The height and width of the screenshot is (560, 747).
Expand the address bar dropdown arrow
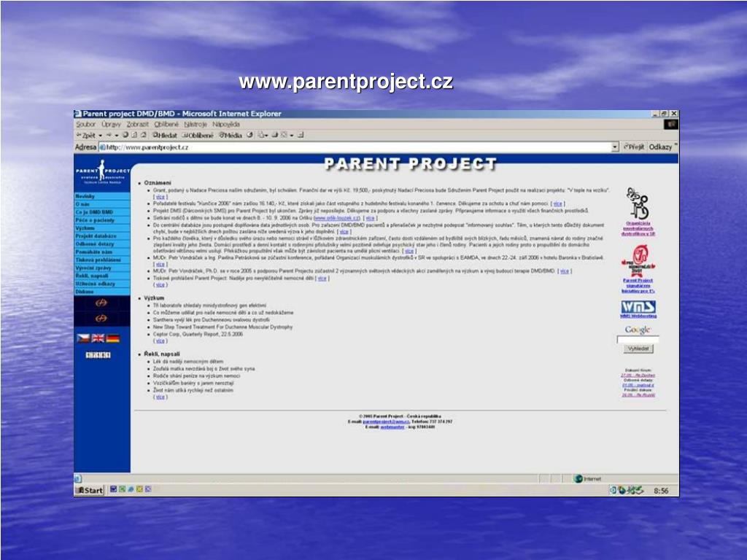point(615,147)
